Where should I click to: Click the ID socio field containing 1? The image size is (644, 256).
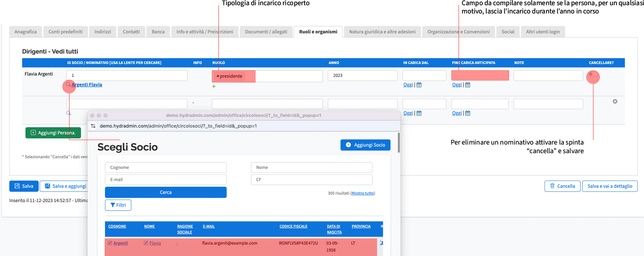click(x=127, y=75)
